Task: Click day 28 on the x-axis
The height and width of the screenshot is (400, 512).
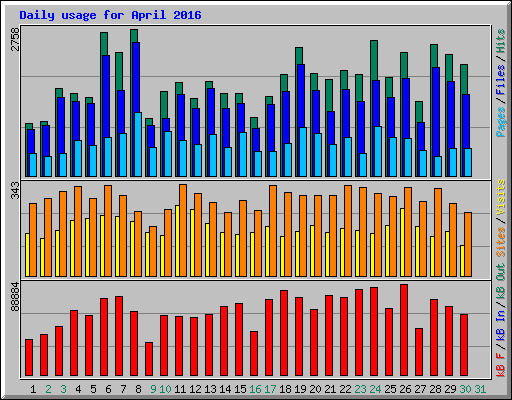Action: tap(435, 389)
